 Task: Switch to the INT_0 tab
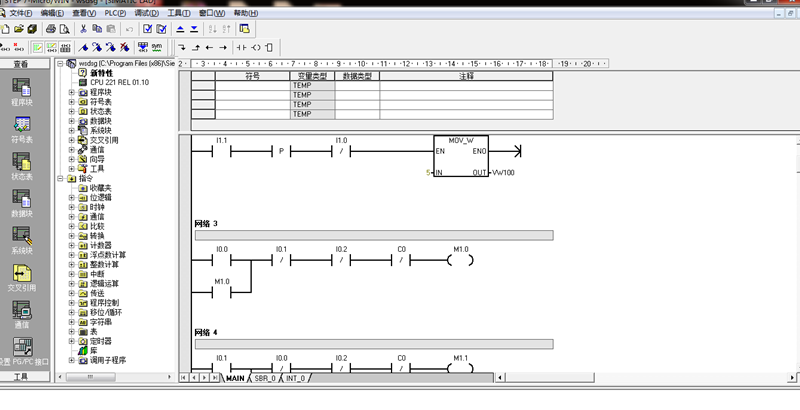pyautogui.click(x=295, y=378)
